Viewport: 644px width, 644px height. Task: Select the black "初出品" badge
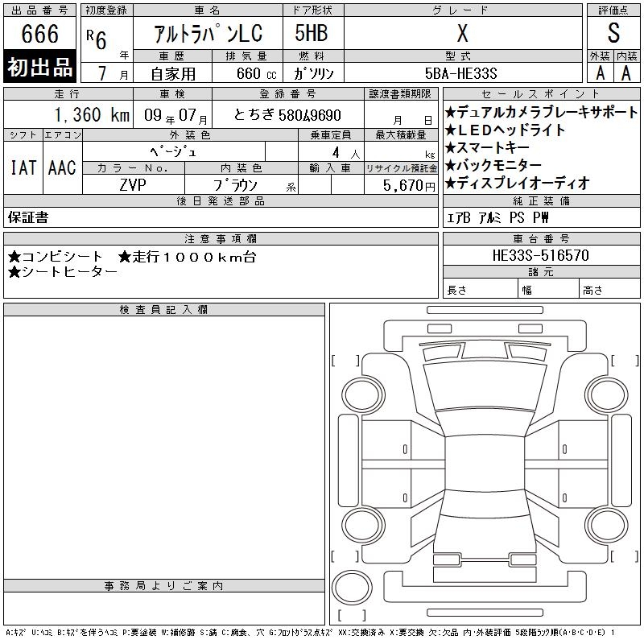(x=39, y=67)
